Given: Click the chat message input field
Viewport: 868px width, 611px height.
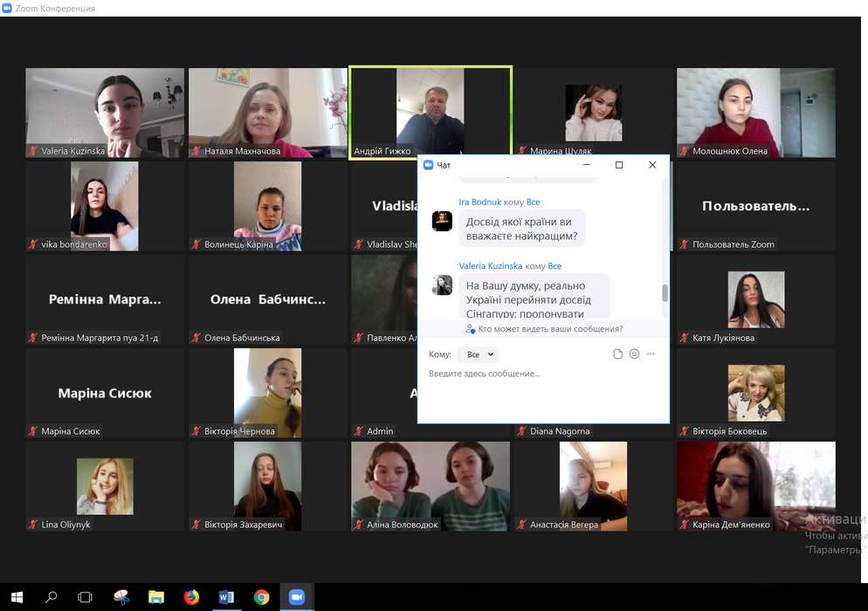Looking at the screenshot, I should tap(541, 374).
